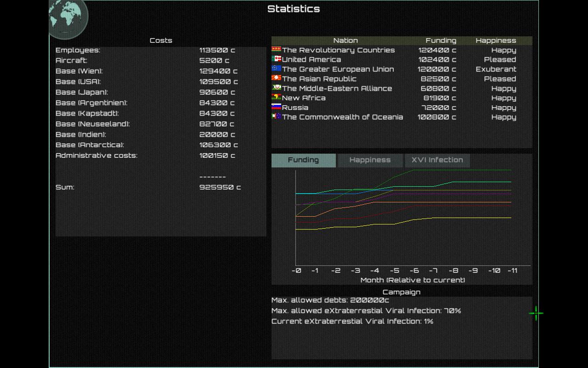Select the Russia nation name
The width and height of the screenshot is (588, 368).
(x=295, y=108)
